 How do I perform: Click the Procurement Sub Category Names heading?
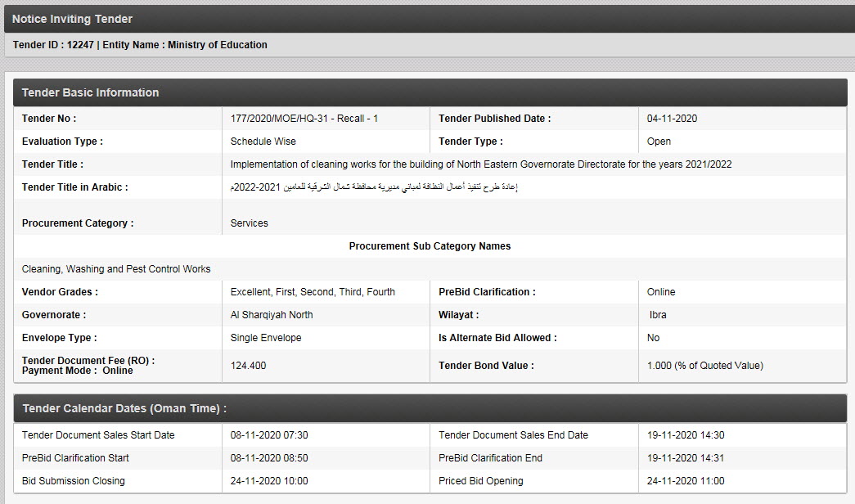[x=430, y=246]
